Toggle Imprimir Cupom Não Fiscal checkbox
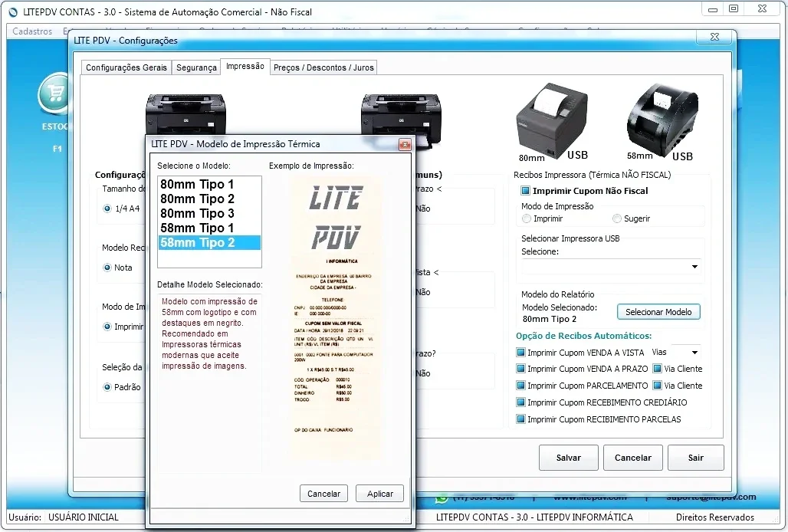788x532 pixels. click(x=525, y=191)
